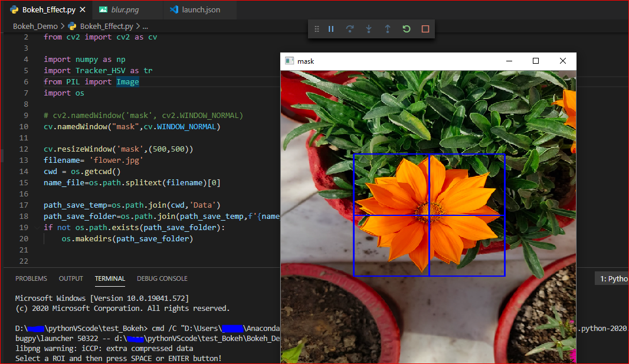Screen dimensions: 629x364
Task: Collapse the 'if not os.path.exists' block at line 19
Action: (x=37, y=227)
